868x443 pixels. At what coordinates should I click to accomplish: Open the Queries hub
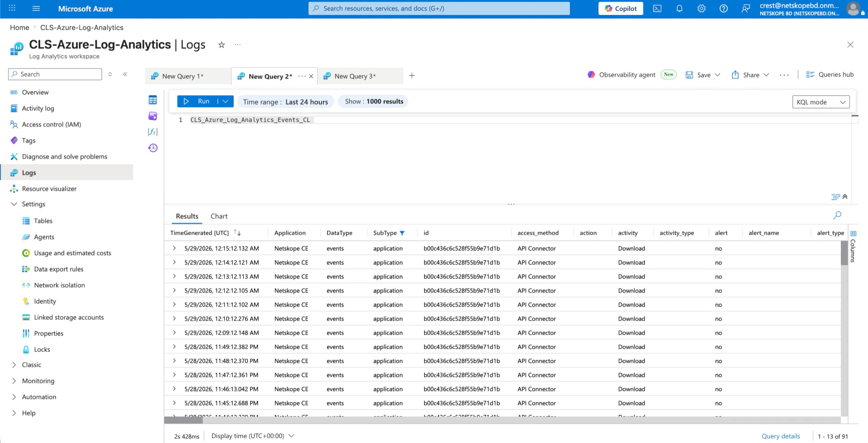pos(830,75)
